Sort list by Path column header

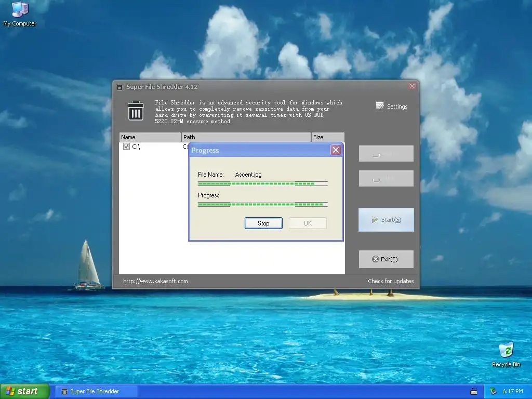coord(246,137)
